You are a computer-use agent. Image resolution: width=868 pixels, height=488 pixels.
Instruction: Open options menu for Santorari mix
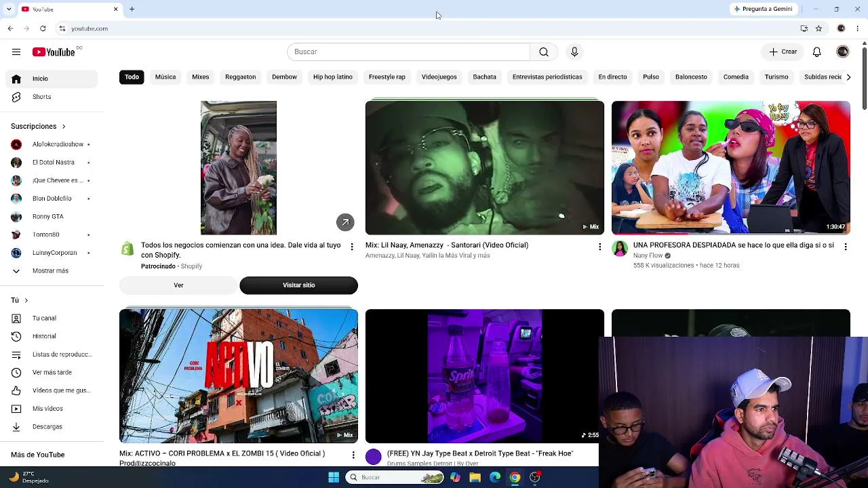(x=599, y=247)
